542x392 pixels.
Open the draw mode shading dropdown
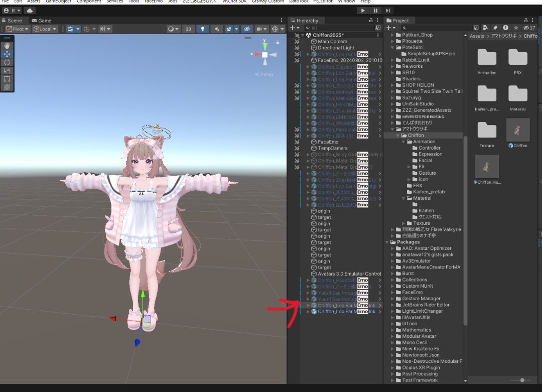coord(173,29)
